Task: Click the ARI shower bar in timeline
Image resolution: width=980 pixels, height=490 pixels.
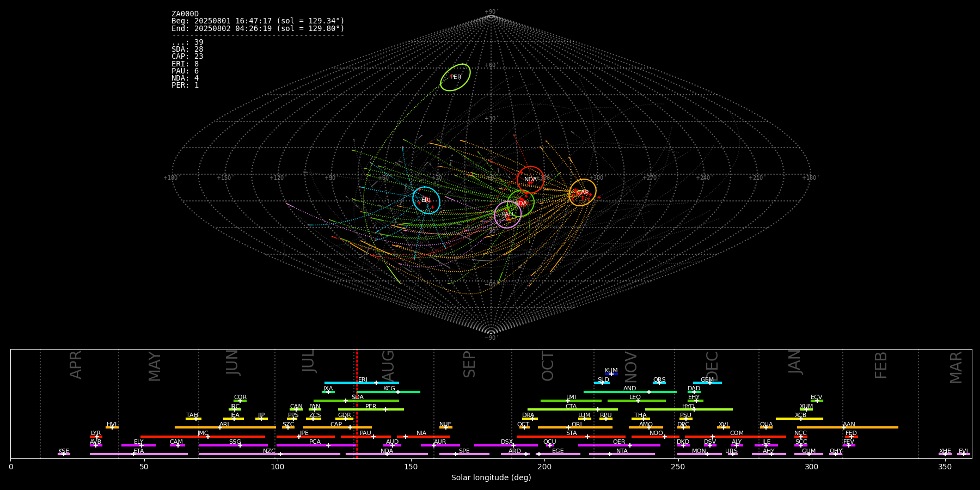Action: tap(225, 427)
